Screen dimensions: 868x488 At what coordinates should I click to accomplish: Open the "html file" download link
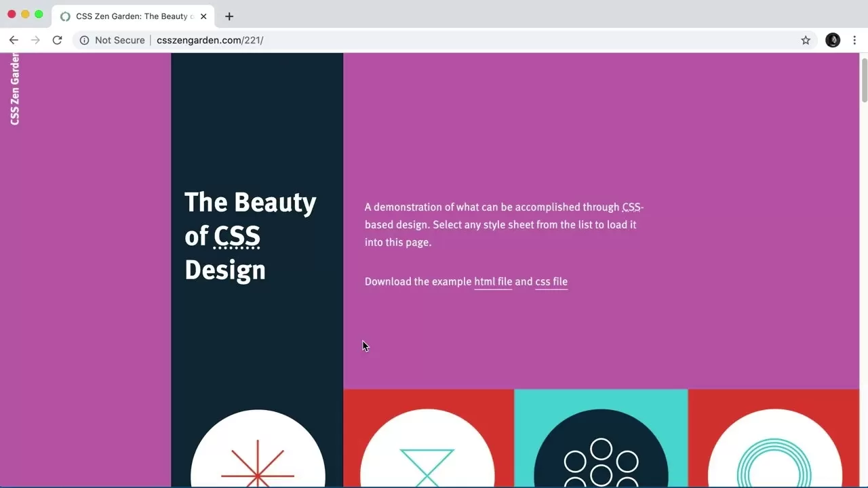493,281
